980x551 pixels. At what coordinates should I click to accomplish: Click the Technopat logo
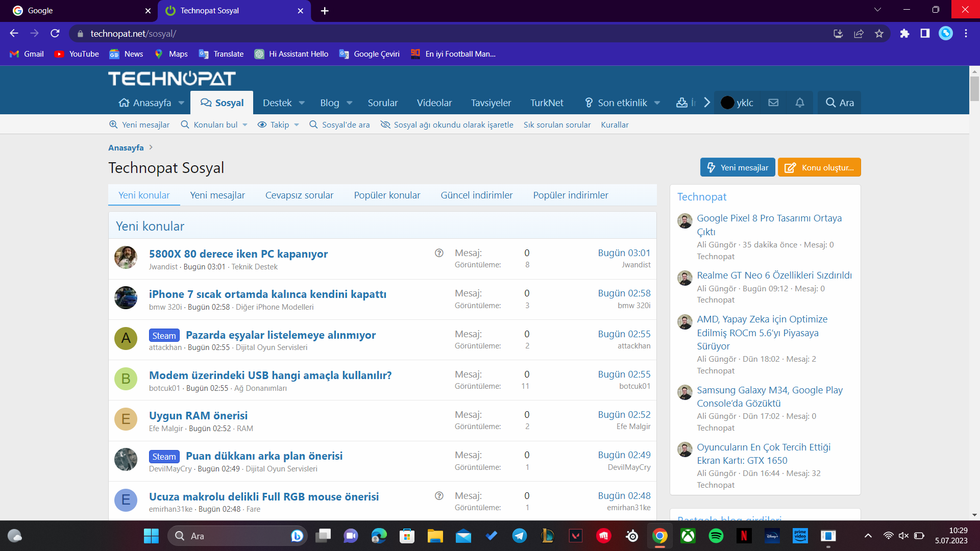[x=171, y=79]
